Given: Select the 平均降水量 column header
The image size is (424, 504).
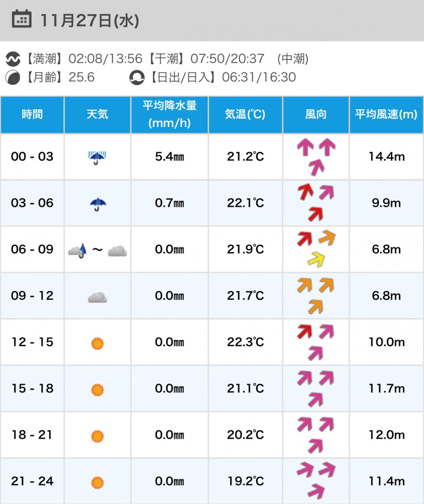Looking at the screenshot, I should pyautogui.click(x=169, y=115).
